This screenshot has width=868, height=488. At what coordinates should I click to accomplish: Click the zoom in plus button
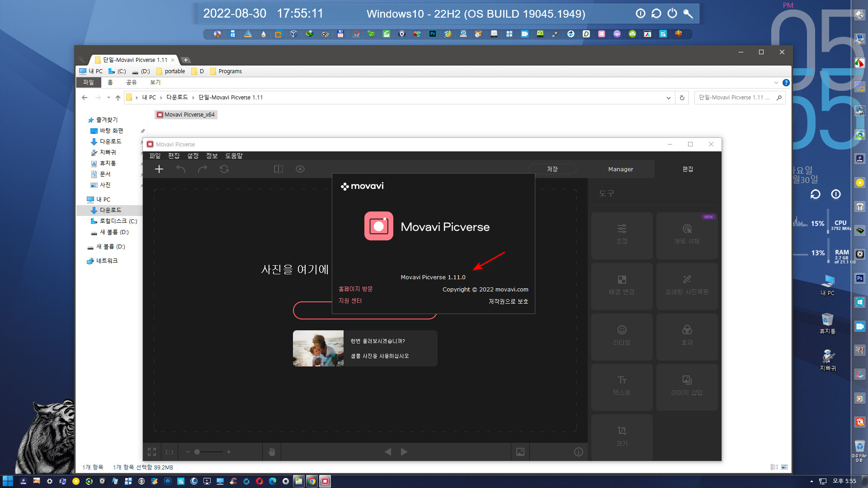(x=229, y=452)
